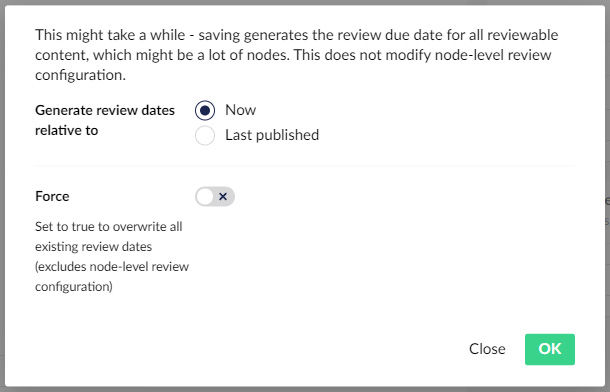The image size is (610, 392).
Task: Click 'Generate review dates relative to' heading
Action: tap(105, 120)
